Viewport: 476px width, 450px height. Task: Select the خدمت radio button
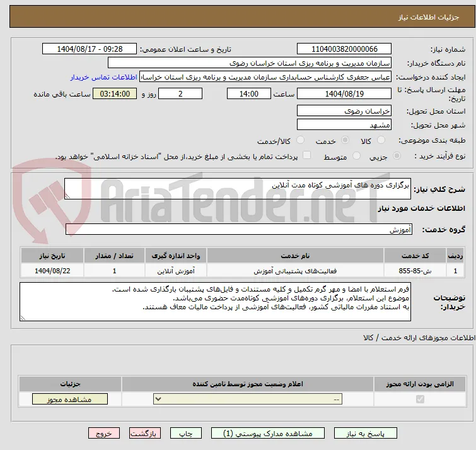point(345,140)
